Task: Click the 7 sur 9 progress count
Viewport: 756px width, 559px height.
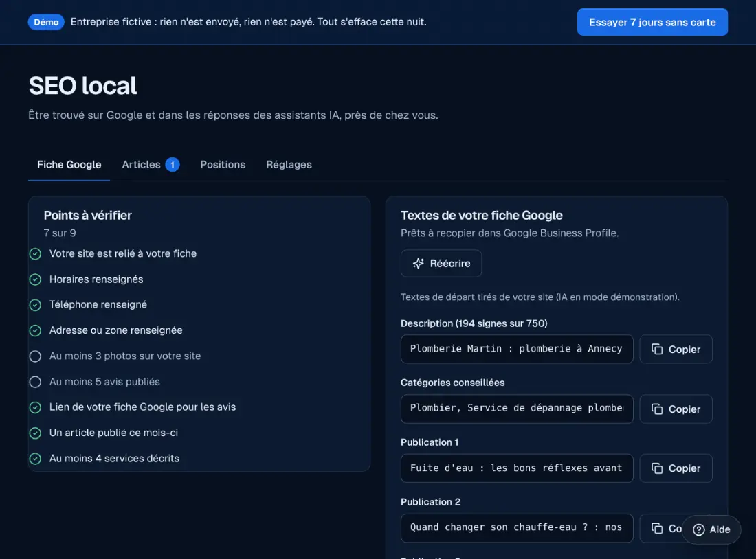Action: (60, 233)
